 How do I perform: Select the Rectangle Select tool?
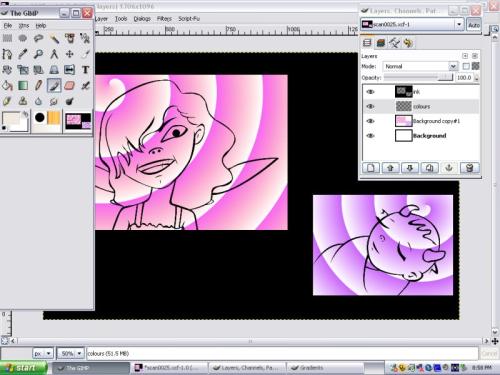pos(7,38)
